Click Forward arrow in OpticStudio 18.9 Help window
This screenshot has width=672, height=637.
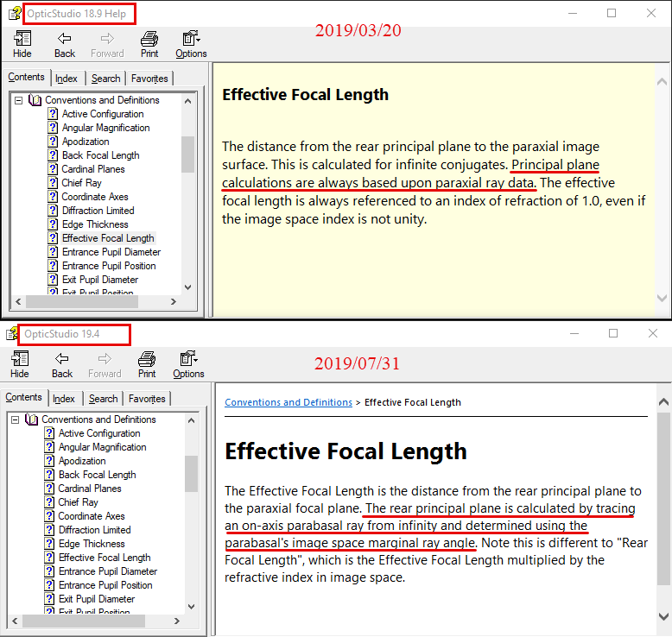click(x=107, y=39)
